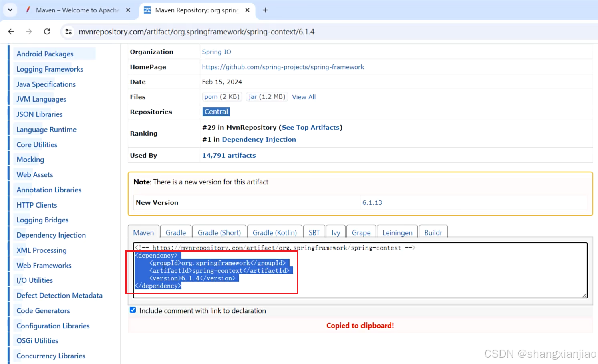Open the Central repository badge
Image resolution: width=598 pixels, height=364 pixels.
(x=216, y=112)
